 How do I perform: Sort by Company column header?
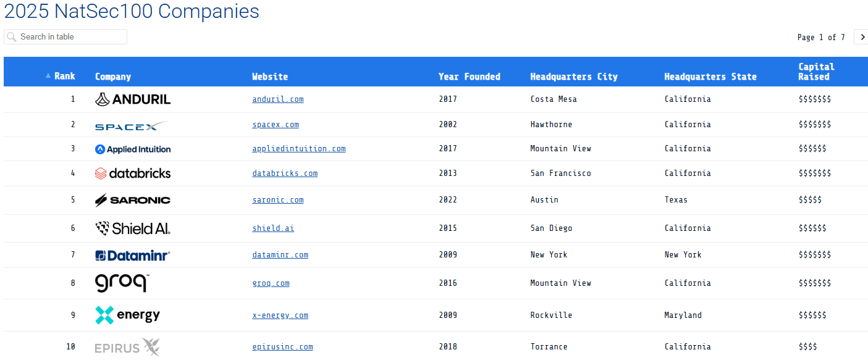[x=113, y=77]
